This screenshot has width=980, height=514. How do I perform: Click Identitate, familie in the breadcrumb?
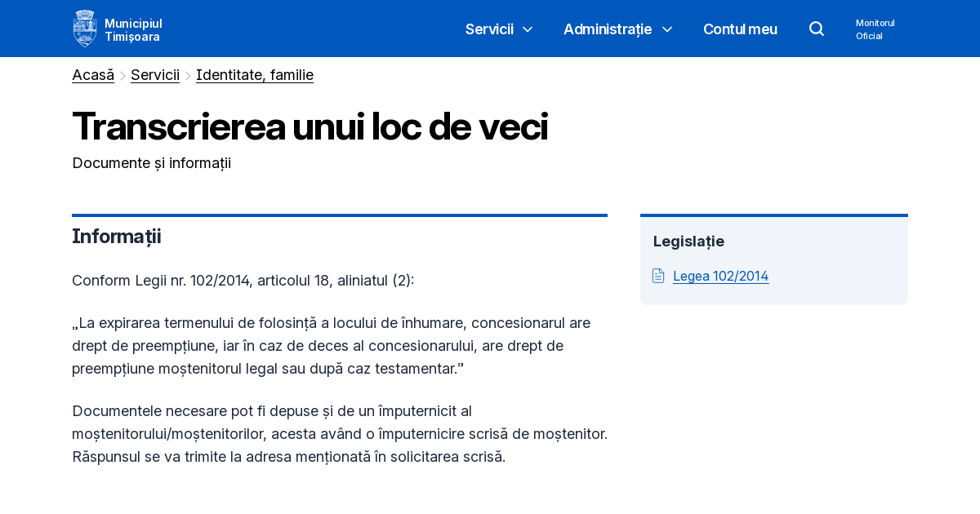[254, 74]
